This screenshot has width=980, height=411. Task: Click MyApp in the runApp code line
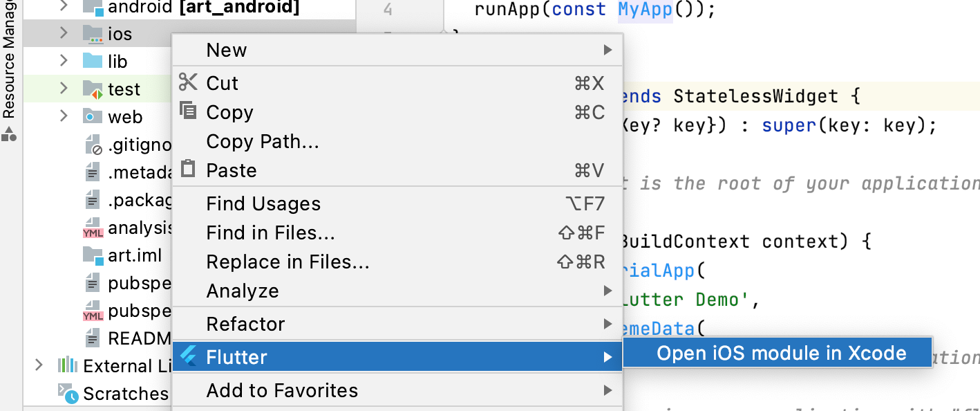(x=644, y=10)
